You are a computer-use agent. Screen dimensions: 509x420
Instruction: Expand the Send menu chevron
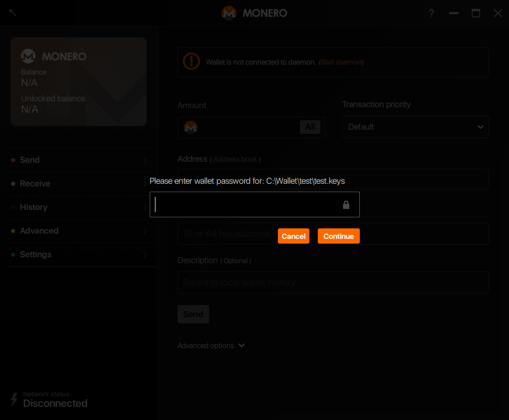[145, 160]
